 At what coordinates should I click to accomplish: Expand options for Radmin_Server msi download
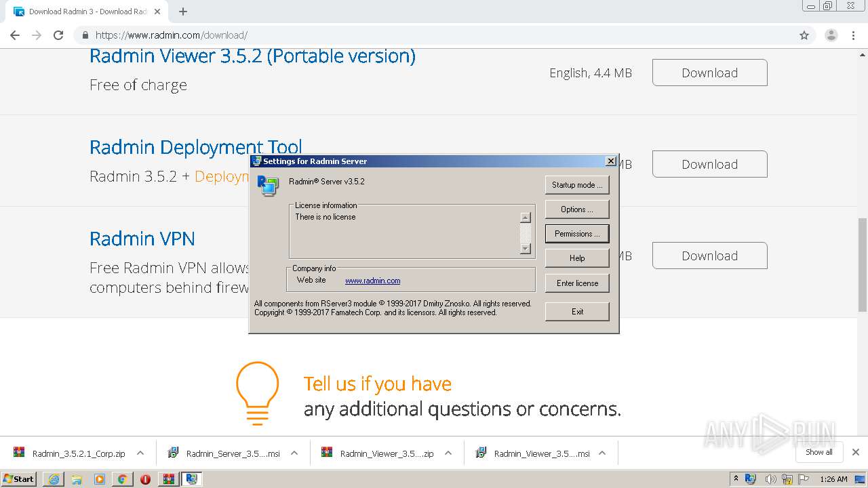click(294, 453)
